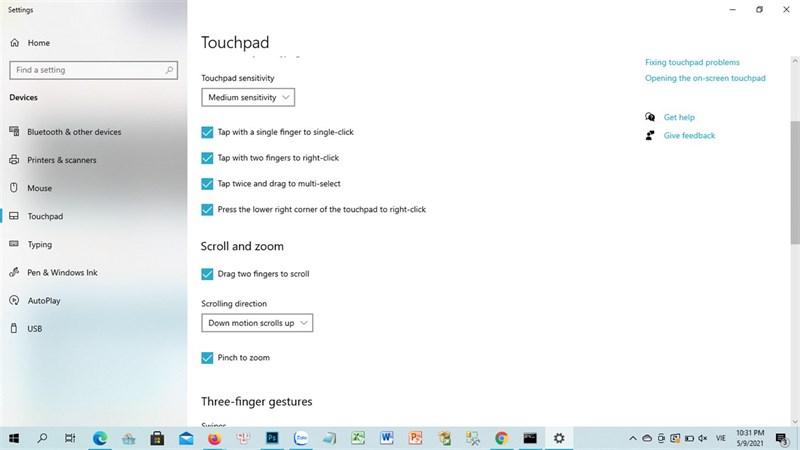This screenshot has height=450, width=800.
Task: Open Task View on the taskbar
Action: [x=70, y=438]
